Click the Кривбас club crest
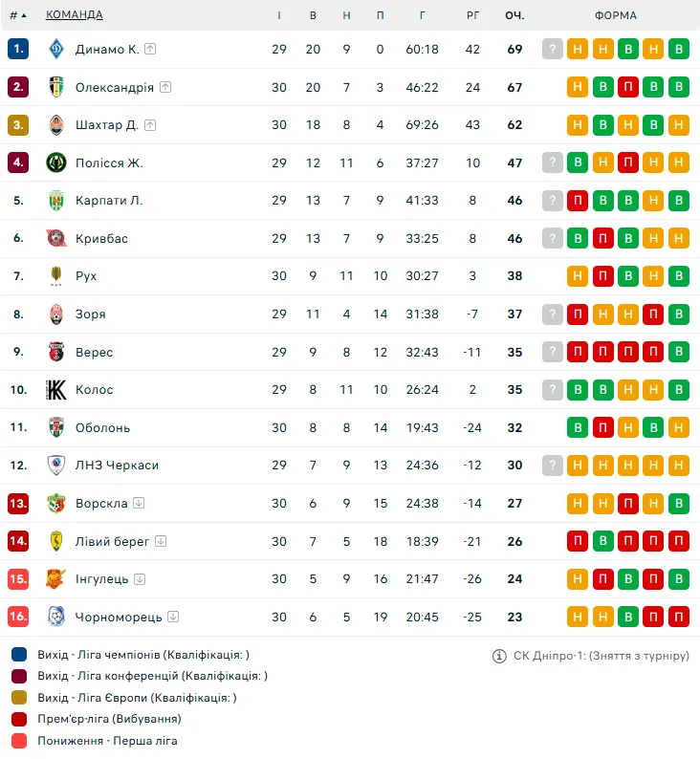Viewport: 700px width, 759px height. coord(56,238)
